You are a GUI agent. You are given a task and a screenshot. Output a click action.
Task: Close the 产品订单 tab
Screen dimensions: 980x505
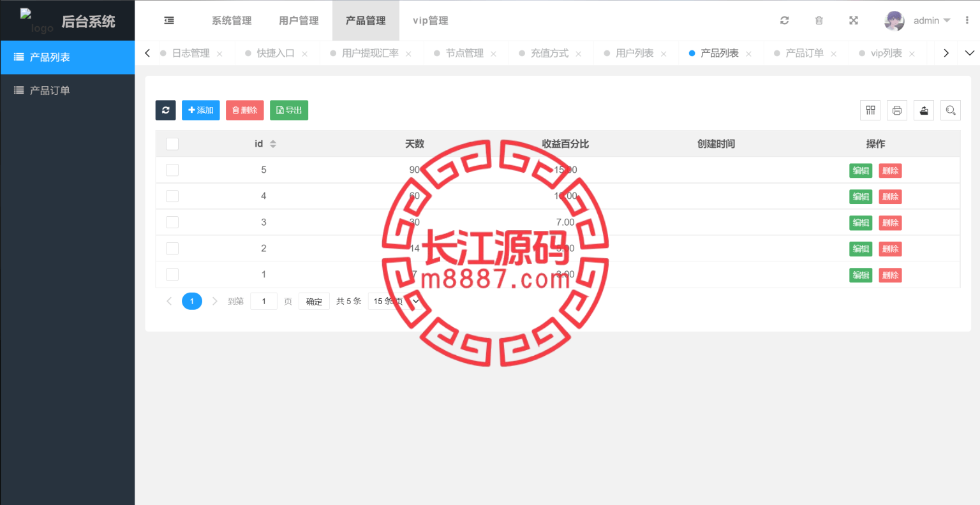pos(833,54)
